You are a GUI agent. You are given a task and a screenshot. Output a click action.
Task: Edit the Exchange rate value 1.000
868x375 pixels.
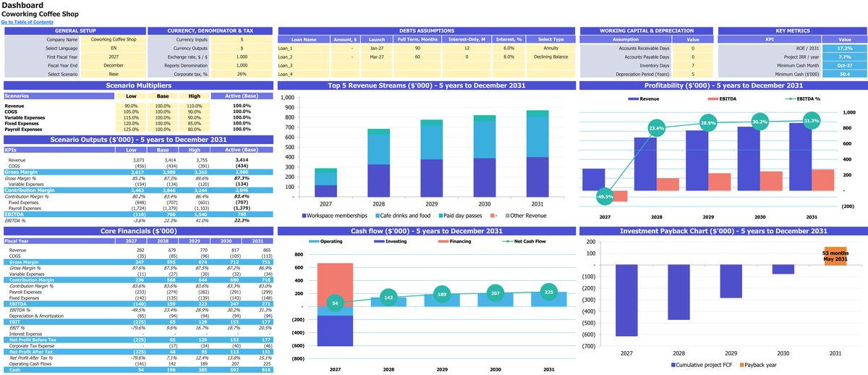tap(242, 56)
